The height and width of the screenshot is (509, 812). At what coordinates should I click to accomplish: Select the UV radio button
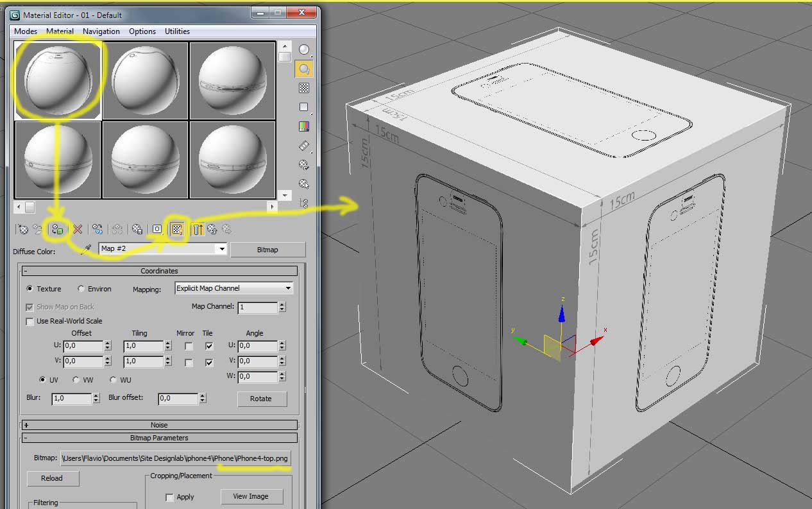coord(43,380)
